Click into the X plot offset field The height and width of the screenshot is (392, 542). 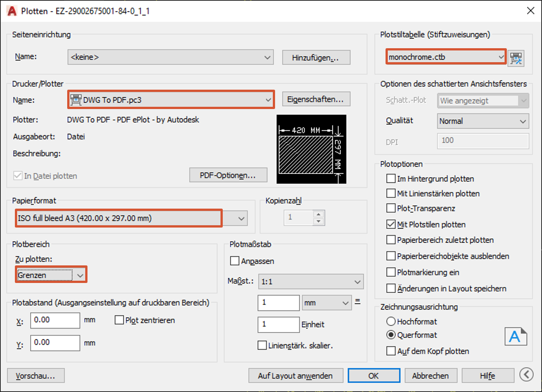click(x=55, y=320)
